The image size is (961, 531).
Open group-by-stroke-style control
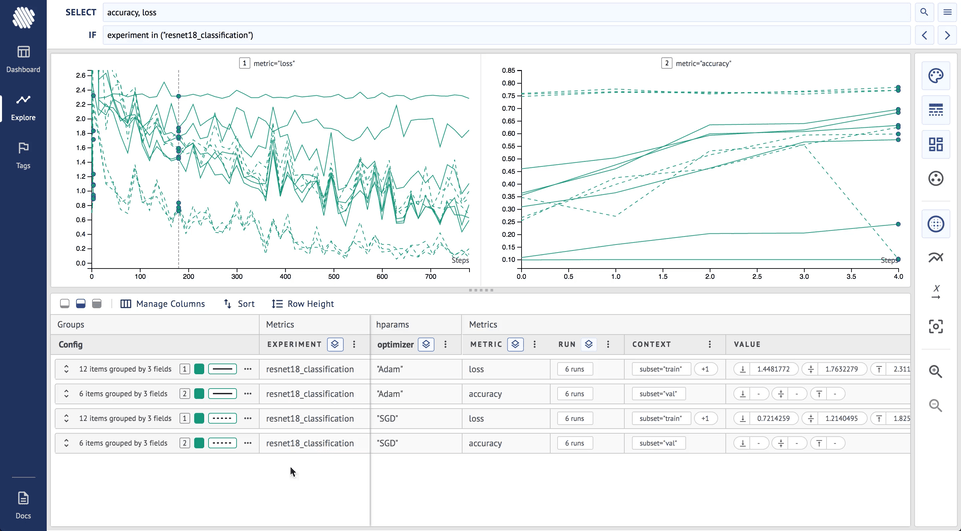(935, 110)
